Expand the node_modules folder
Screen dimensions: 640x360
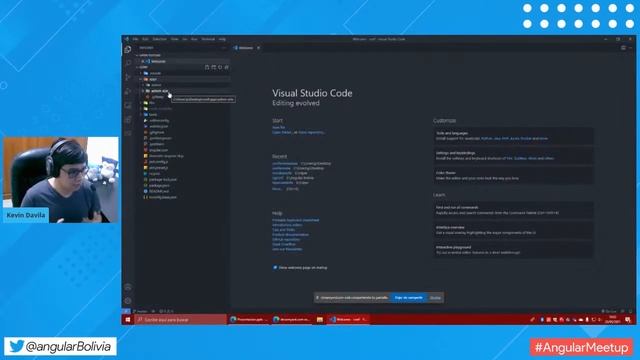[160, 109]
